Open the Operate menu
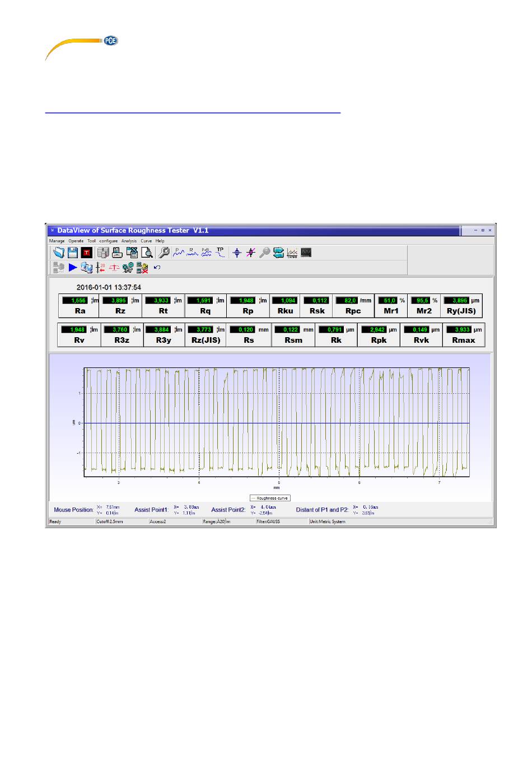This screenshot has height=764, width=532. (76, 241)
